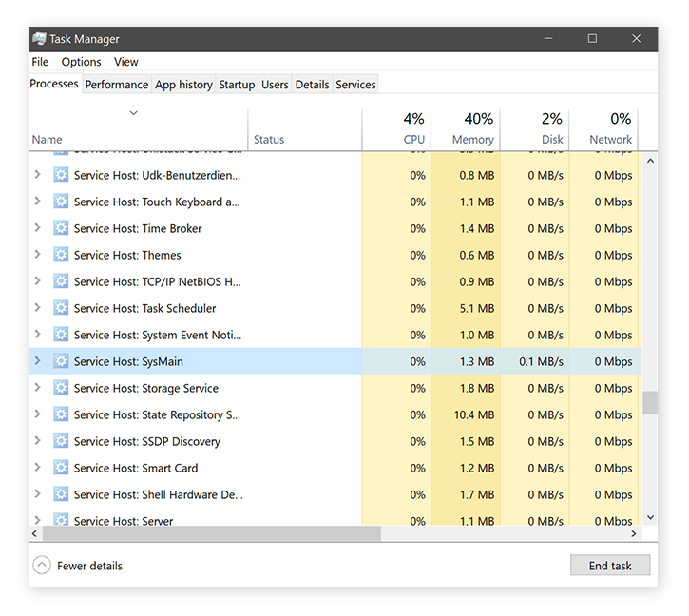
Task: Click the gear icon beside Service Host: SysMain
Action: click(x=61, y=361)
